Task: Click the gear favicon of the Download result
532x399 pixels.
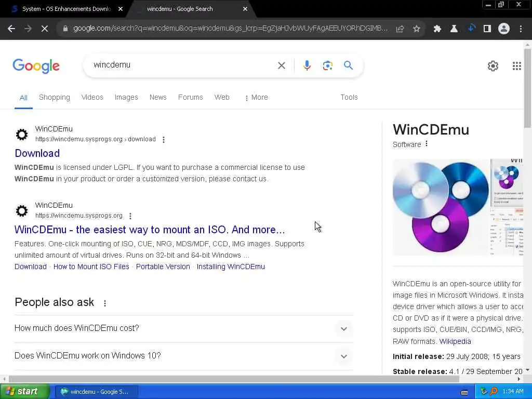Action: pyautogui.click(x=22, y=135)
